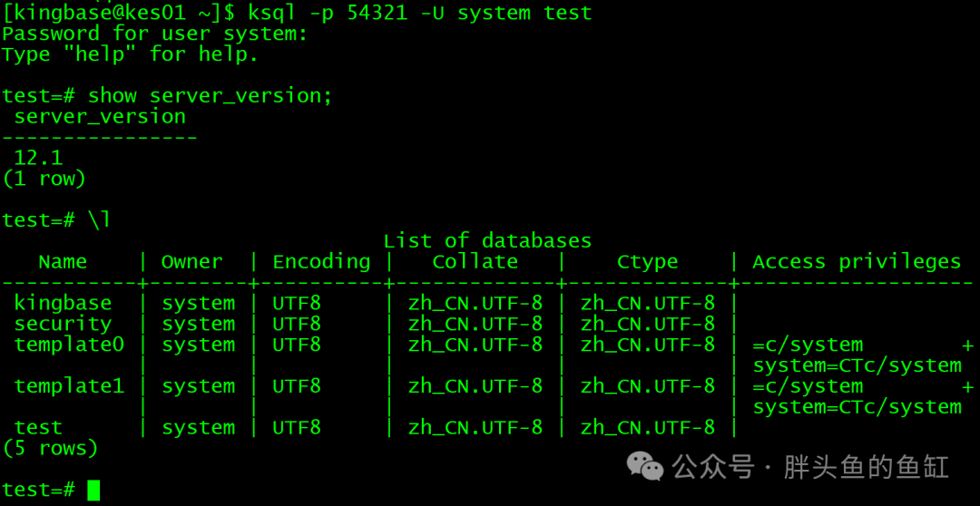980x506 pixels.
Task: Click the Ctype column header
Action: [x=647, y=262]
